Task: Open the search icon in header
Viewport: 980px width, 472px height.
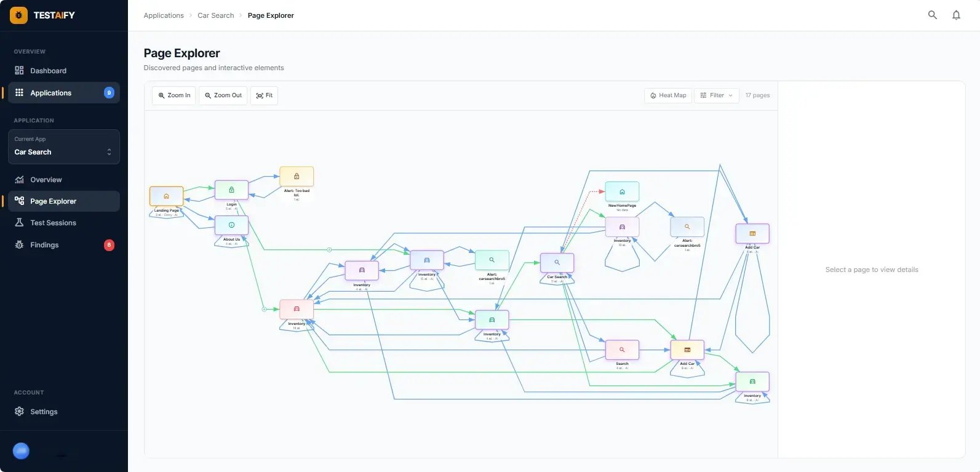Action: pos(933,15)
